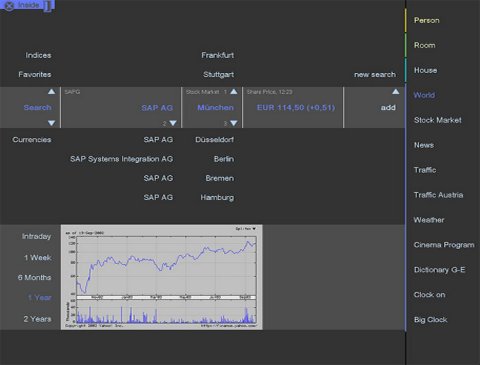
Task: Toggle Clock on in the sidebar
Action: pyautogui.click(x=429, y=295)
